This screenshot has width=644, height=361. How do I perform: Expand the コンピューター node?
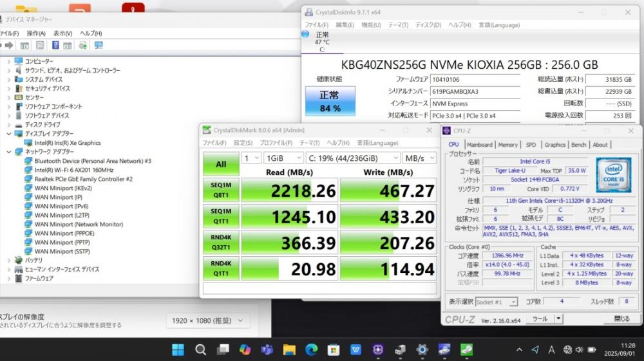[8, 61]
